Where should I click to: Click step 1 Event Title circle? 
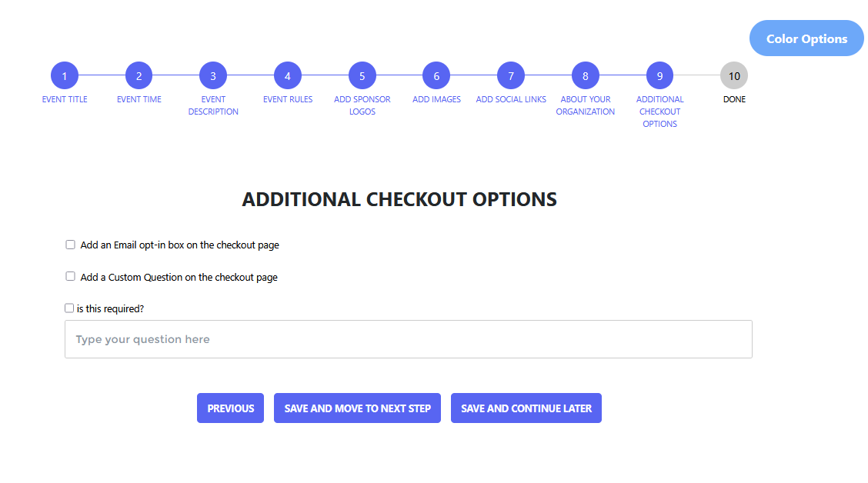pos(65,76)
